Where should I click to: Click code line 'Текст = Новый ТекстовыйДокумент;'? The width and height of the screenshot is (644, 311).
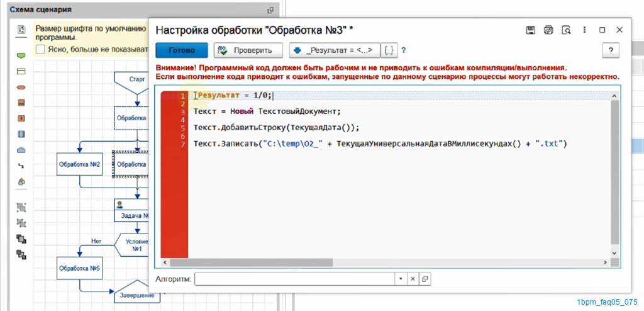point(267,111)
